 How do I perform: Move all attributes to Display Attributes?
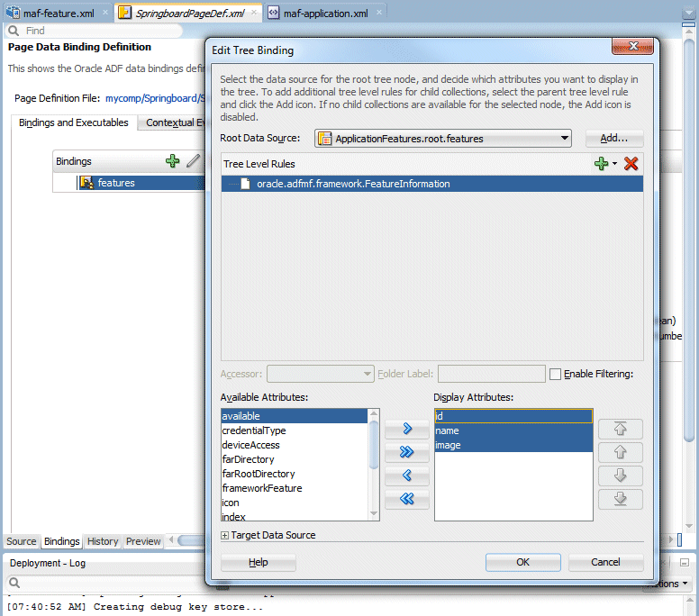406,452
